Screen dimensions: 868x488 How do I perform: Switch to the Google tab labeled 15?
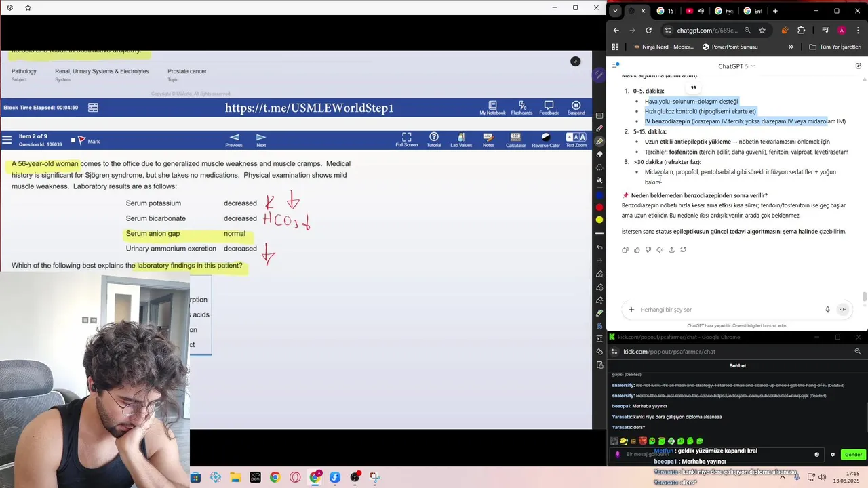tap(666, 11)
